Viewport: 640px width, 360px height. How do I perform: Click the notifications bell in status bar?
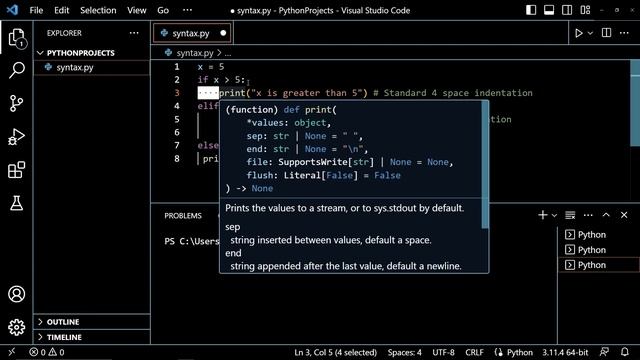click(x=624, y=352)
